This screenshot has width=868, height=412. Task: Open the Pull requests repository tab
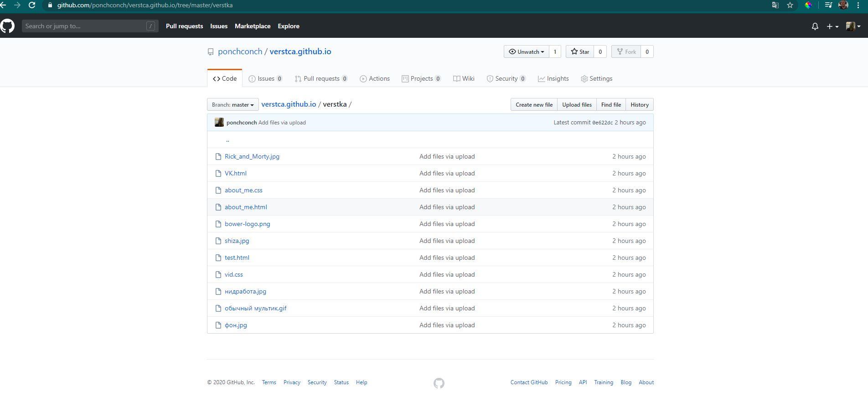pyautogui.click(x=321, y=78)
